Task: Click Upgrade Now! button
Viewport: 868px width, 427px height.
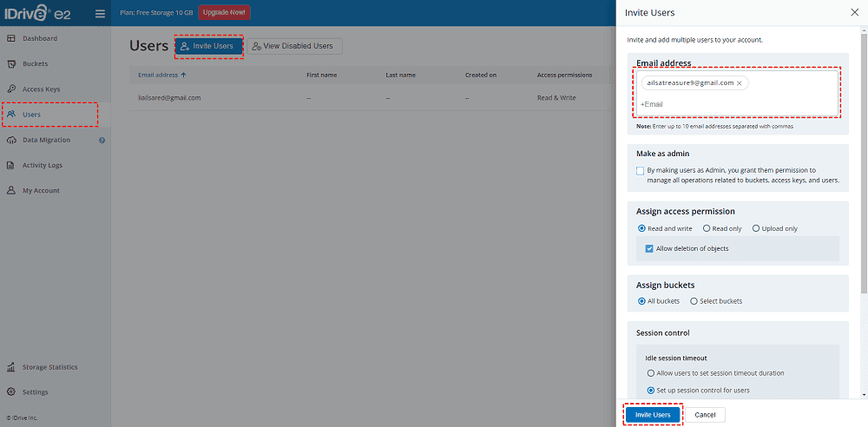Action: coord(224,12)
